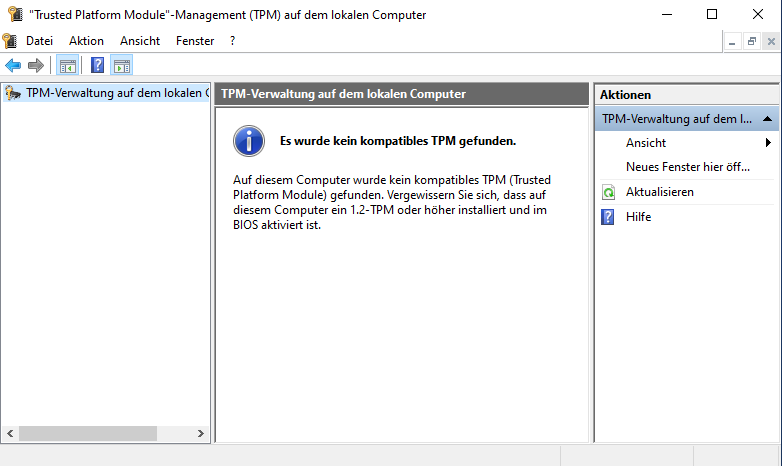Click the Hilfe question-mark icon in Aktionen
The height and width of the screenshot is (466, 782).
pyautogui.click(x=608, y=217)
